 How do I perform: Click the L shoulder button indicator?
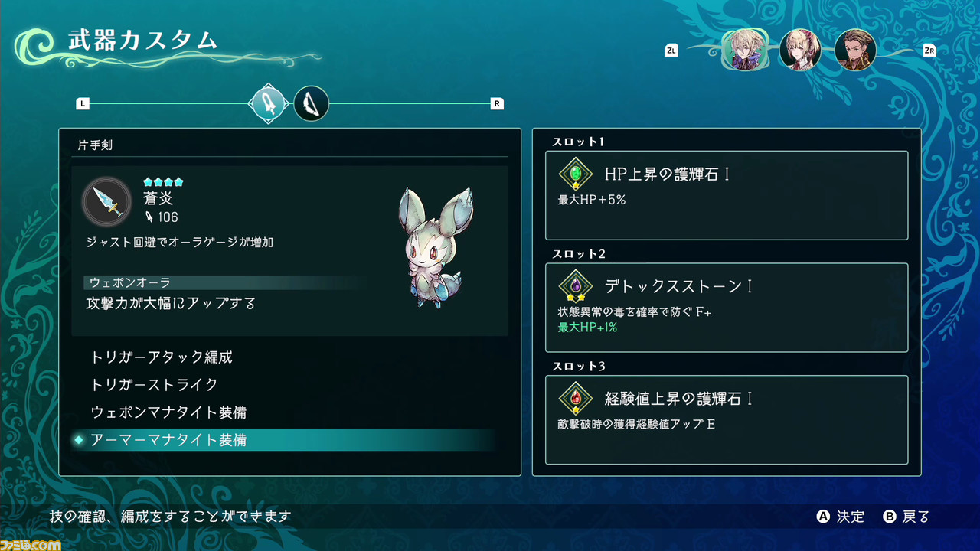[83, 104]
